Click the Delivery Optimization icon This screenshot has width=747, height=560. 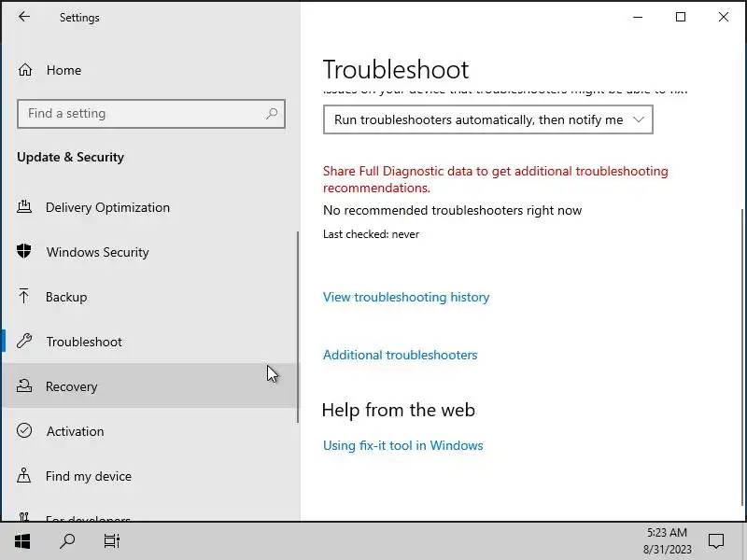pos(24,206)
